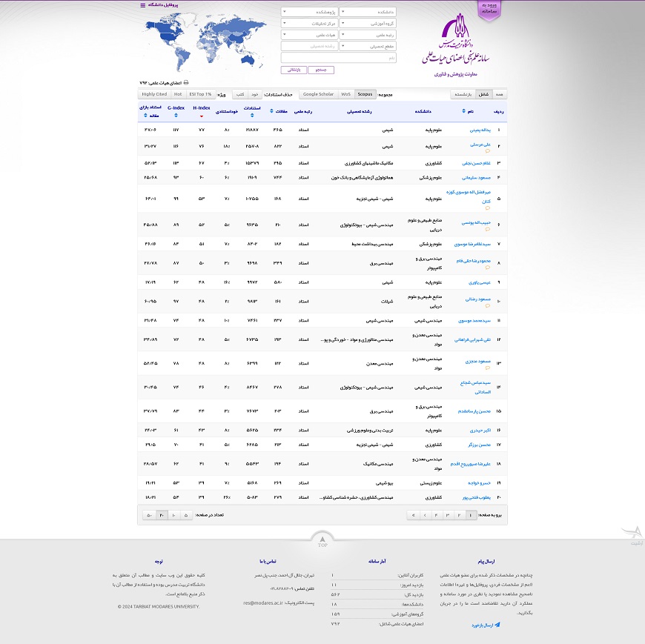Click the TOP arrow to scroll up
645x644 pixels.
[322, 539]
